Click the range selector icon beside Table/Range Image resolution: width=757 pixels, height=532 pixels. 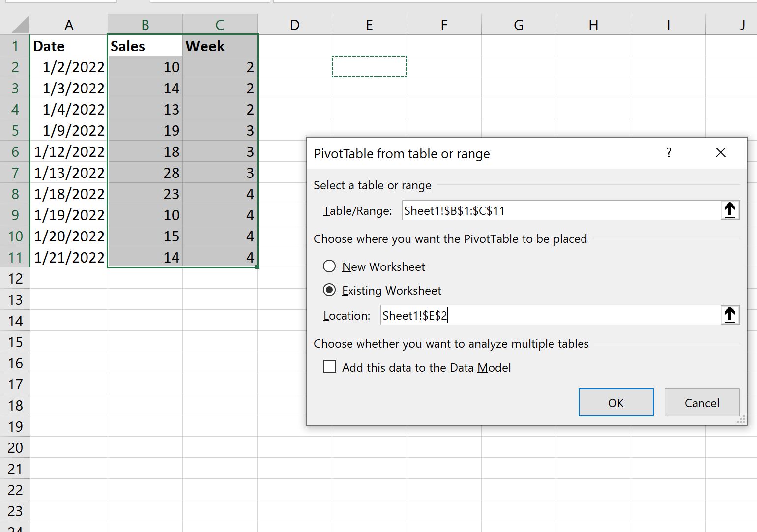pyautogui.click(x=729, y=210)
